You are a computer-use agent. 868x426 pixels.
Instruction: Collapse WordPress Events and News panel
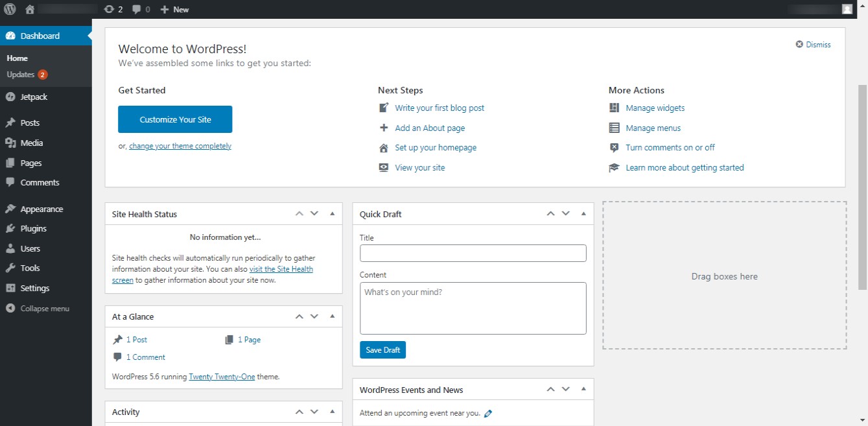pos(583,389)
